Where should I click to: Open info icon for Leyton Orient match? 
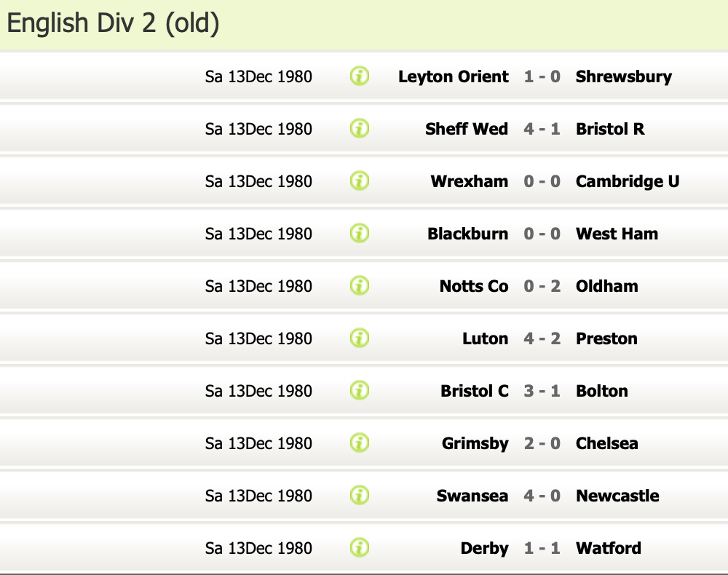click(360, 76)
